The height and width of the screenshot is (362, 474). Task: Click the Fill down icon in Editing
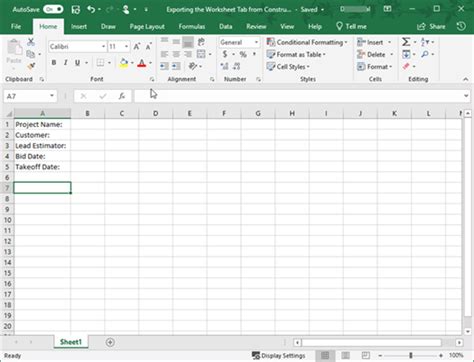click(406, 54)
